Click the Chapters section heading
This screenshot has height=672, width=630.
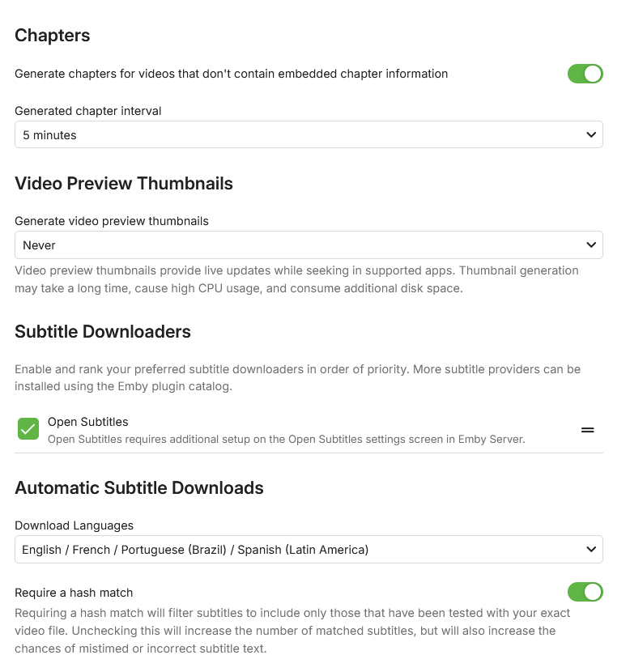pos(53,36)
